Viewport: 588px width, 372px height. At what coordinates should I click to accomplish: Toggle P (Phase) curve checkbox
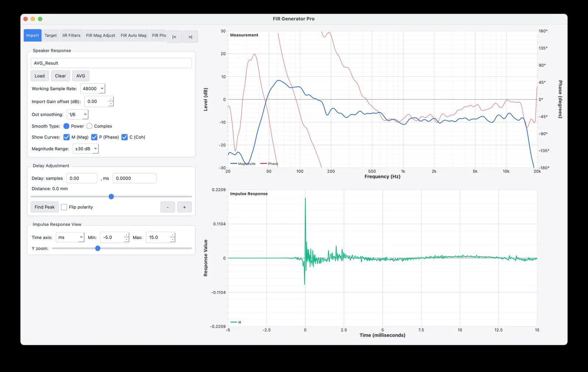94,137
